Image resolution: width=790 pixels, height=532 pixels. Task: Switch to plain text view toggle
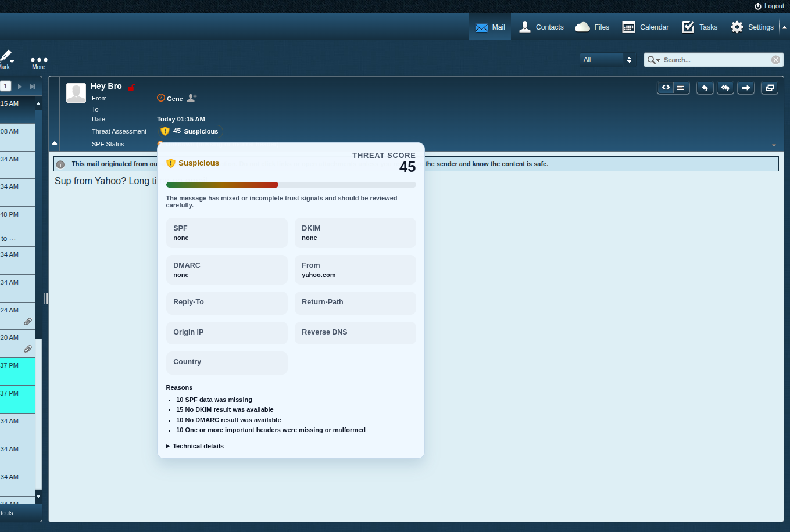click(x=681, y=88)
